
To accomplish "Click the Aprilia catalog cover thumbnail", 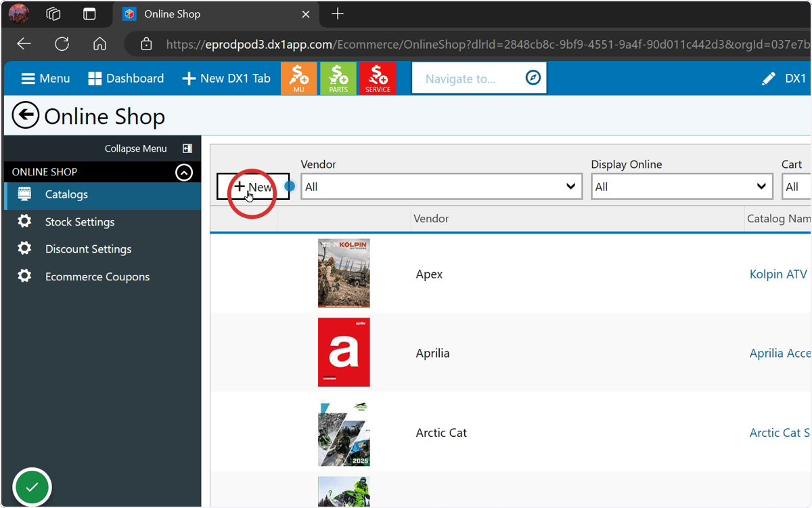I will (x=344, y=352).
